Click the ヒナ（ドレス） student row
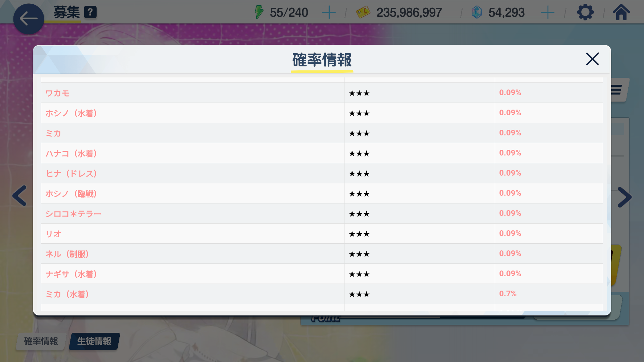 tap(71, 174)
